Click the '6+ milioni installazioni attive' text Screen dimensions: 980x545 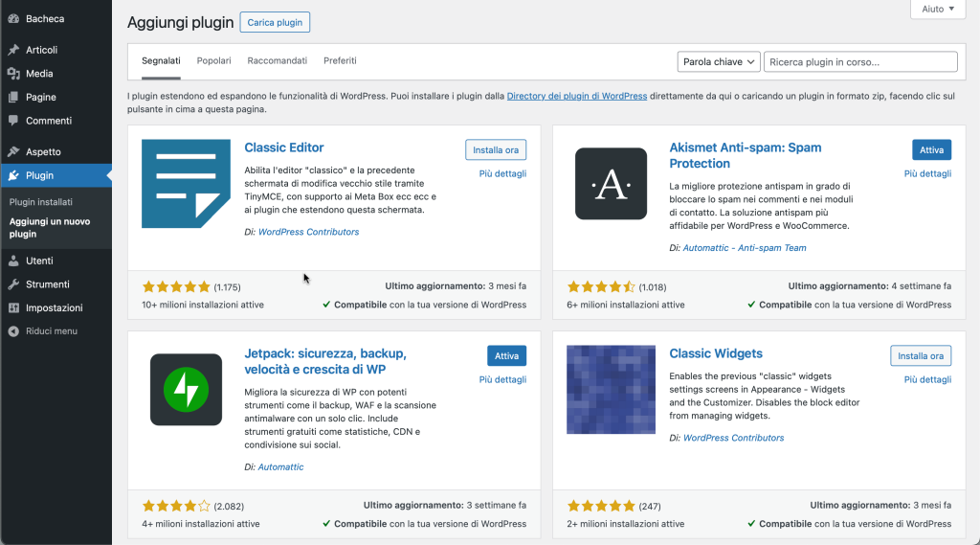coord(626,305)
